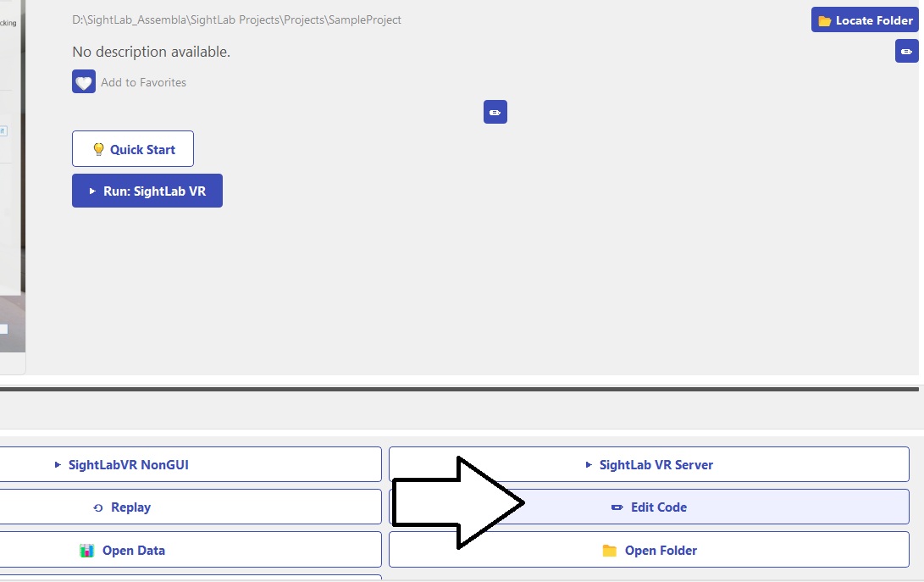Click the Add to Favorites text label

143,82
